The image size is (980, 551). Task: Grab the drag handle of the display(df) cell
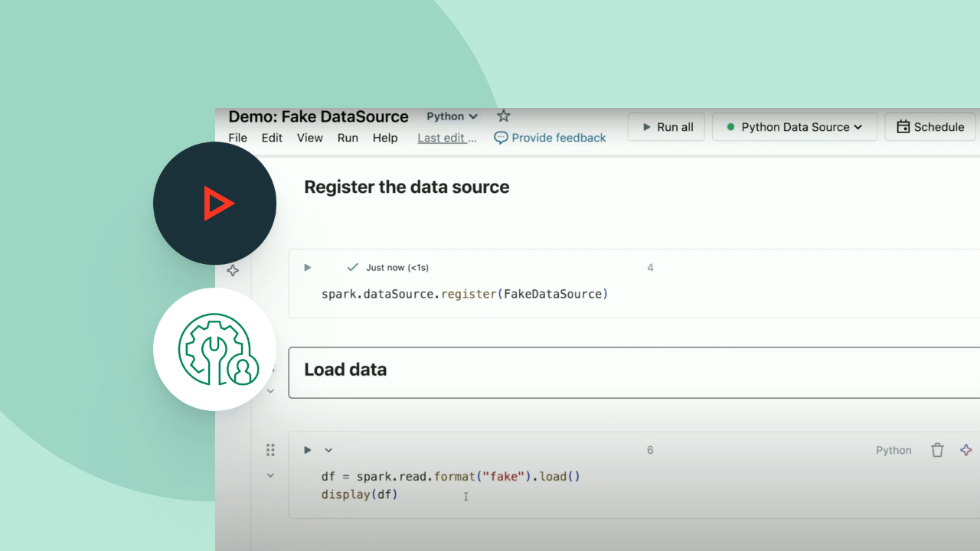click(x=270, y=450)
